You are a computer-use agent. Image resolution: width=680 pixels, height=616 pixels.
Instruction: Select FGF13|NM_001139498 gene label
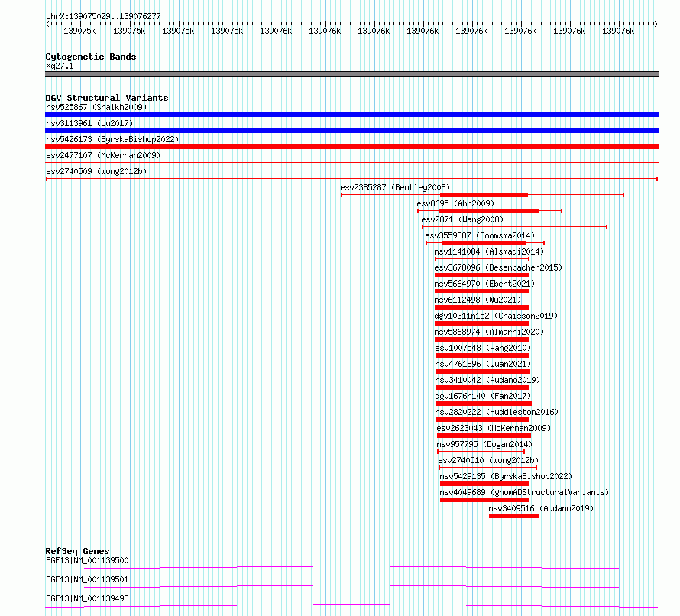pyautogui.click(x=87, y=598)
